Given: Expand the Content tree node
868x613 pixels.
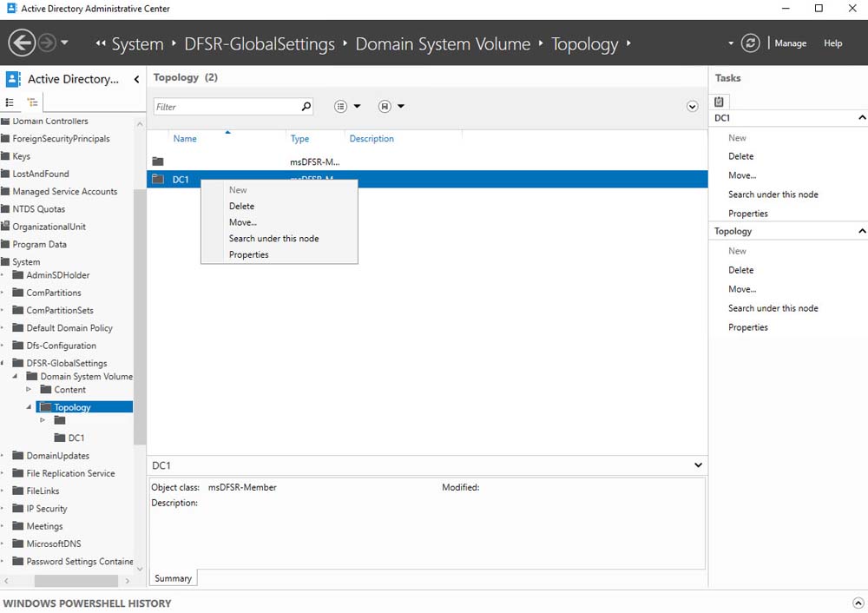Looking at the screenshot, I should click(x=29, y=390).
